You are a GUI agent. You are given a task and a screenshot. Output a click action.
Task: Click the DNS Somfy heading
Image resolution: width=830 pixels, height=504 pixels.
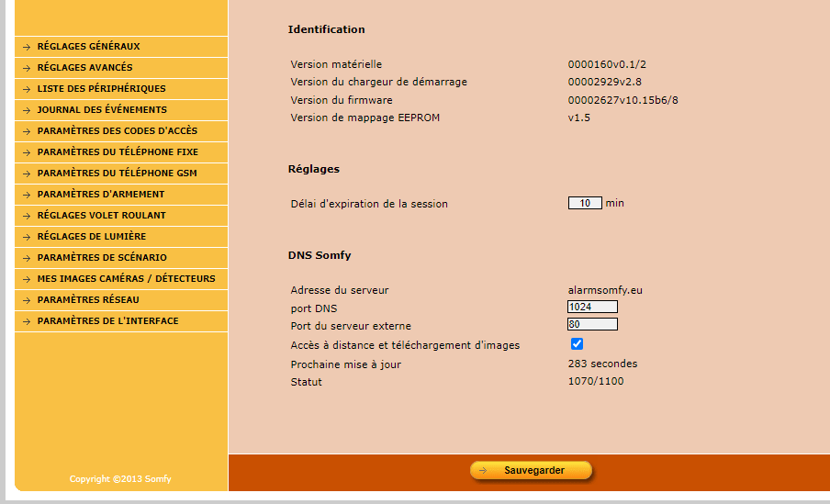click(320, 255)
